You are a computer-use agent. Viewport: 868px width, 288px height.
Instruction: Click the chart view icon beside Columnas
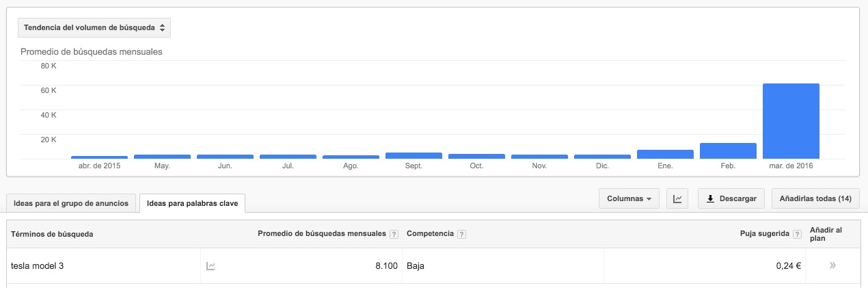pyautogui.click(x=677, y=198)
